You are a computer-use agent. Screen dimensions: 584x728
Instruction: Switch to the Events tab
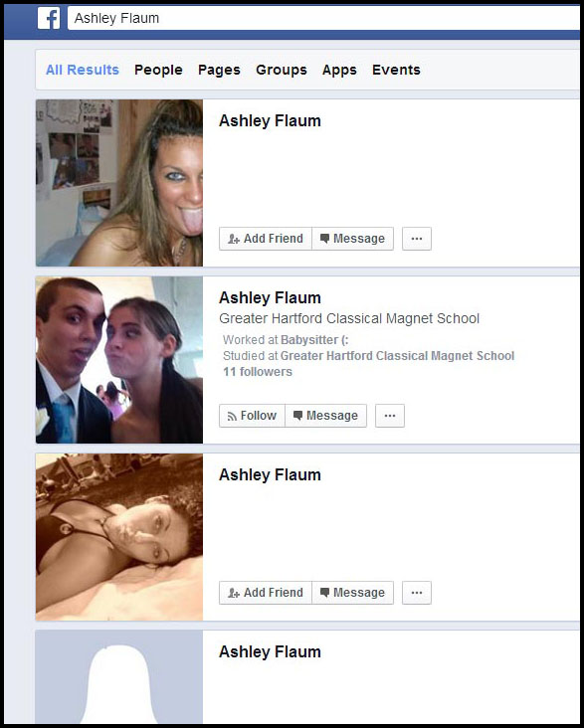pos(396,70)
